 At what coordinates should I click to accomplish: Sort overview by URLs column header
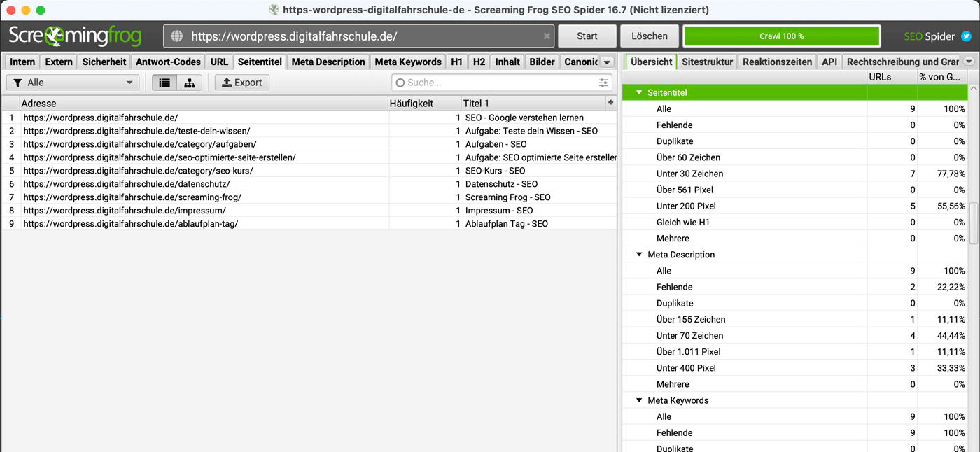pyautogui.click(x=892, y=77)
